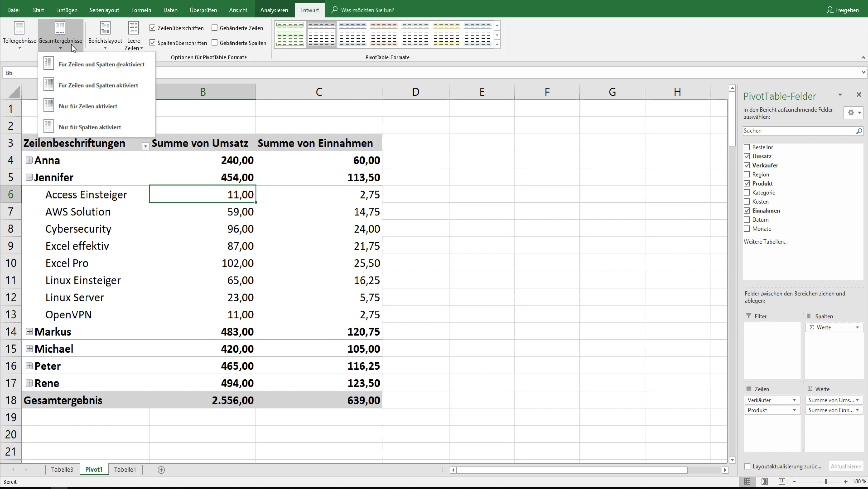The width and height of the screenshot is (868, 489).
Task: Switch to Page Layout view icon
Action: point(764,482)
